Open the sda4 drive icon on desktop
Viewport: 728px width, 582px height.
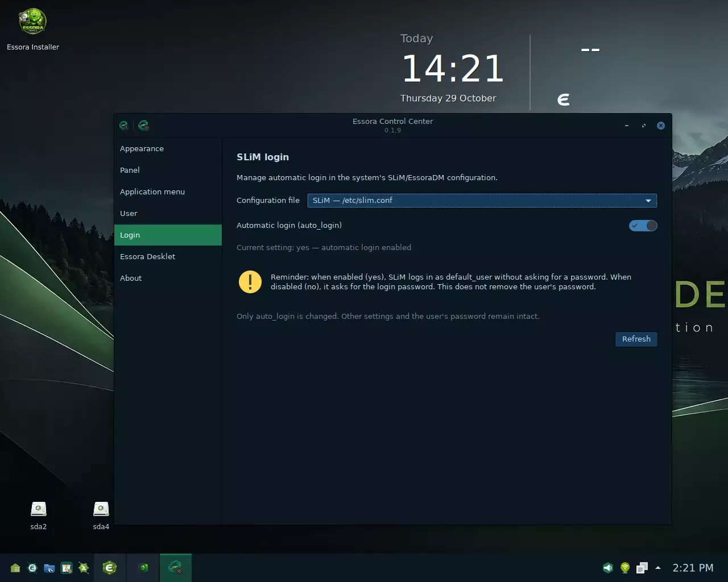click(x=101, y=509)
